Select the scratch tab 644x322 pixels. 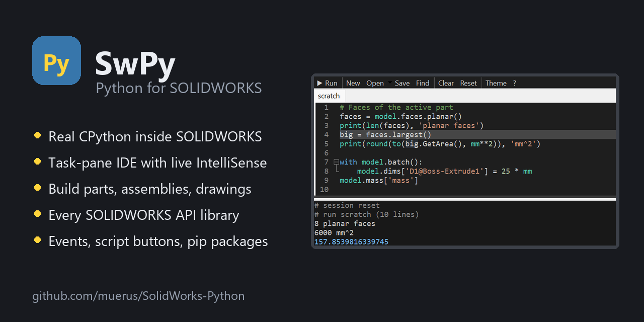(329, 96)
